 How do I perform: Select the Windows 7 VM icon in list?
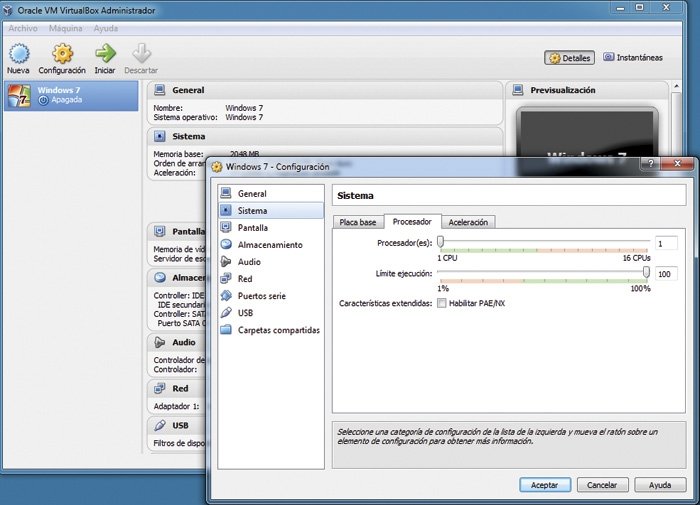(x=19, y=95)
